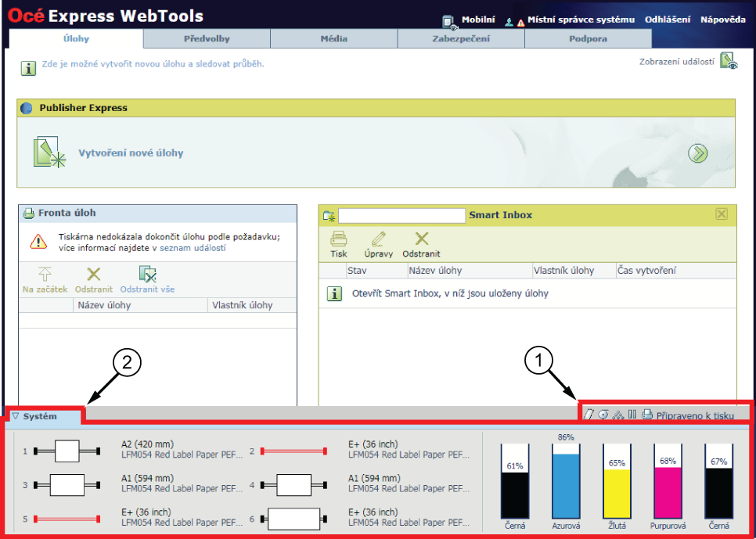Click the red empty roll 5 icon
The height and width of the screenshot is (539, 756).
click(x=67, y=519)
